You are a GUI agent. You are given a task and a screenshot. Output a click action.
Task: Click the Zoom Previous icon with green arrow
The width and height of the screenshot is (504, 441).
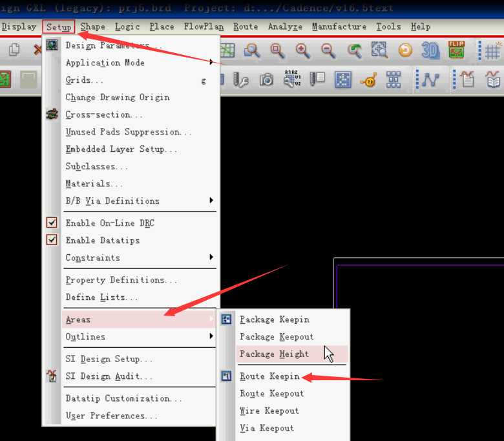coord(354,50)
